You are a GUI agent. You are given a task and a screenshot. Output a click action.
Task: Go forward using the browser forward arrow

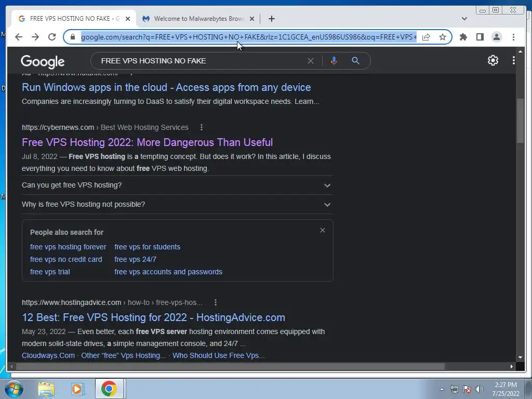(35, 37)
